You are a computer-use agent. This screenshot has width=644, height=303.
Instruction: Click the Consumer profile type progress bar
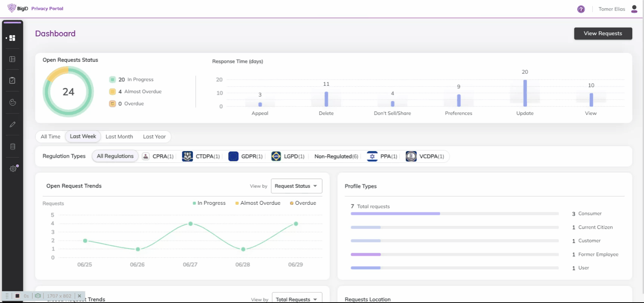pos(395,213)
